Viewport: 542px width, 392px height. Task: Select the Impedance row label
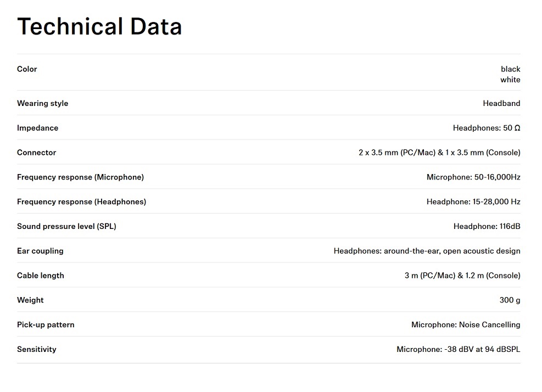click(38, 128)
